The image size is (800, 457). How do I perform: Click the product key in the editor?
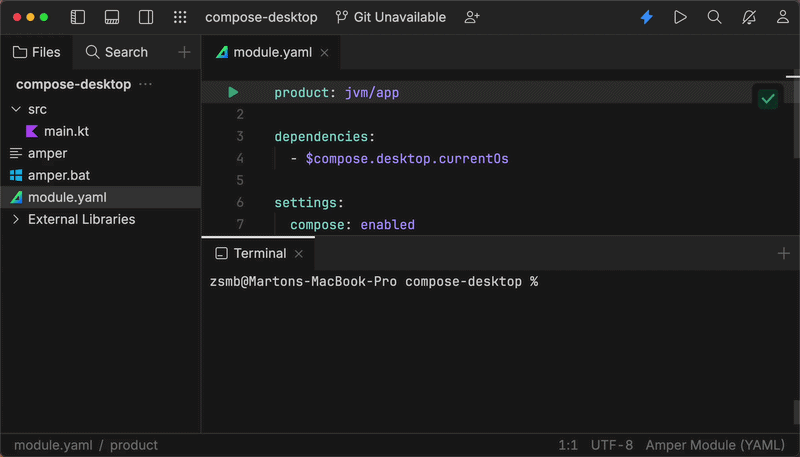click(x=302, y=93)
